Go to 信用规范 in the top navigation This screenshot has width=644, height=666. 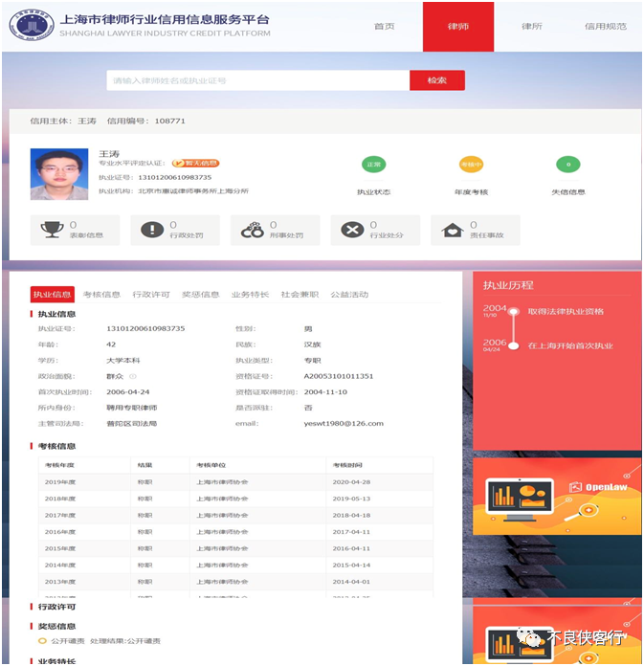606,27
